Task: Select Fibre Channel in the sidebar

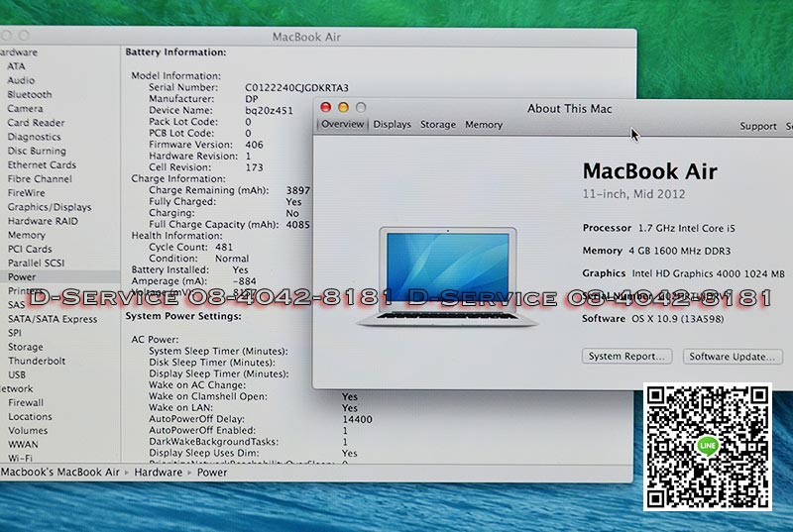Action: 40,179
